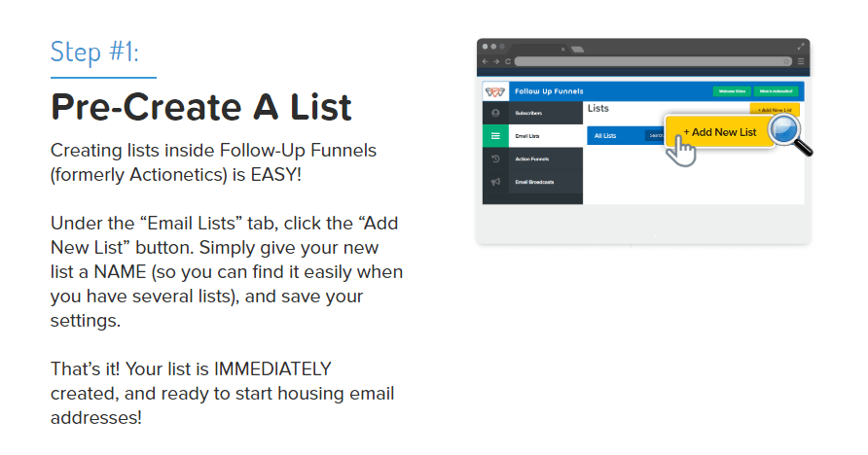Image resolution: width=868 pixels, height=455 pixels.
Task: Click the green What is Actionetics button
Action: click(777, 91)
